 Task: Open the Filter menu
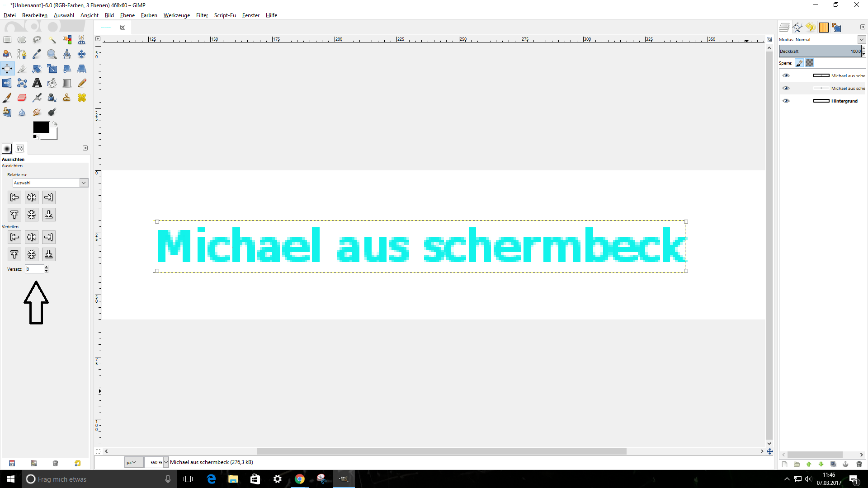[x=202, y=15]
